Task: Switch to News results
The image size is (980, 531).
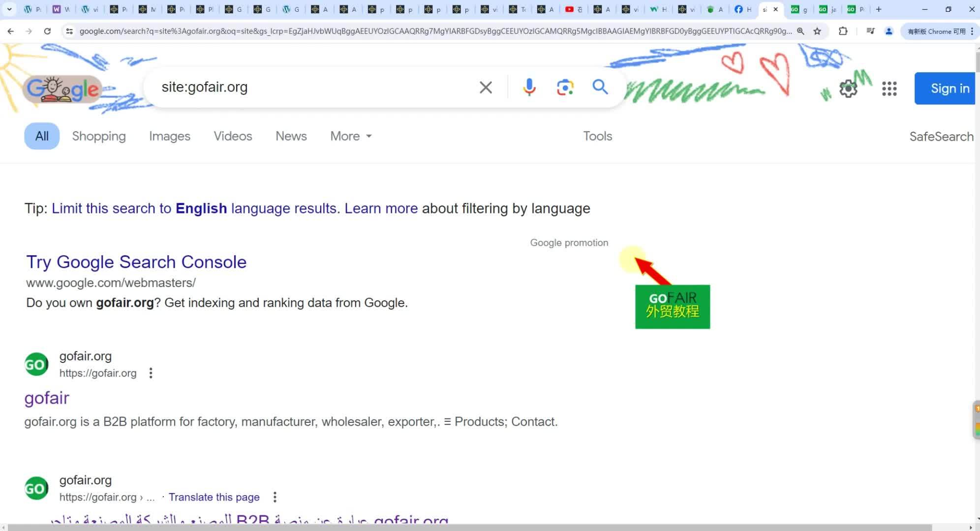Action: [x=291, y=136]
